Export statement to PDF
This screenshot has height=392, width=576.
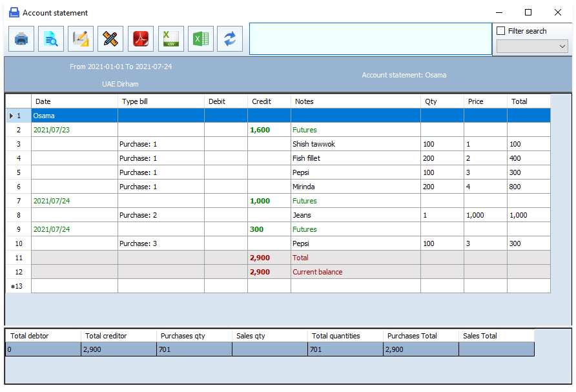click(x=141, y=39)
